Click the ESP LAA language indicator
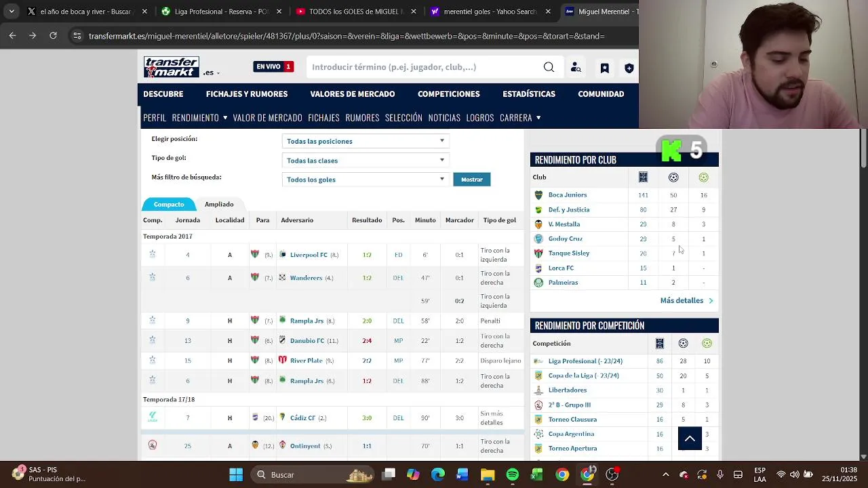868x488 pixels. 760,474
